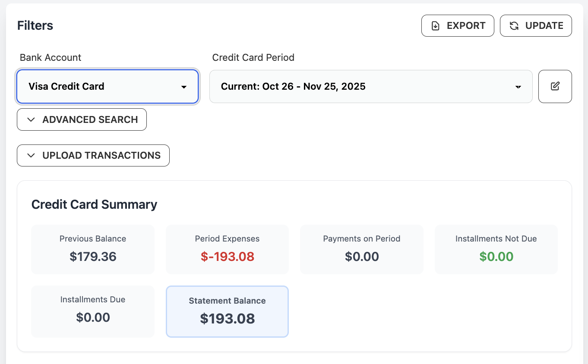This screenshot has height=364, width=588.
Task: Click the caret arrow in Bank Account selector
Action: pos(185,86)
